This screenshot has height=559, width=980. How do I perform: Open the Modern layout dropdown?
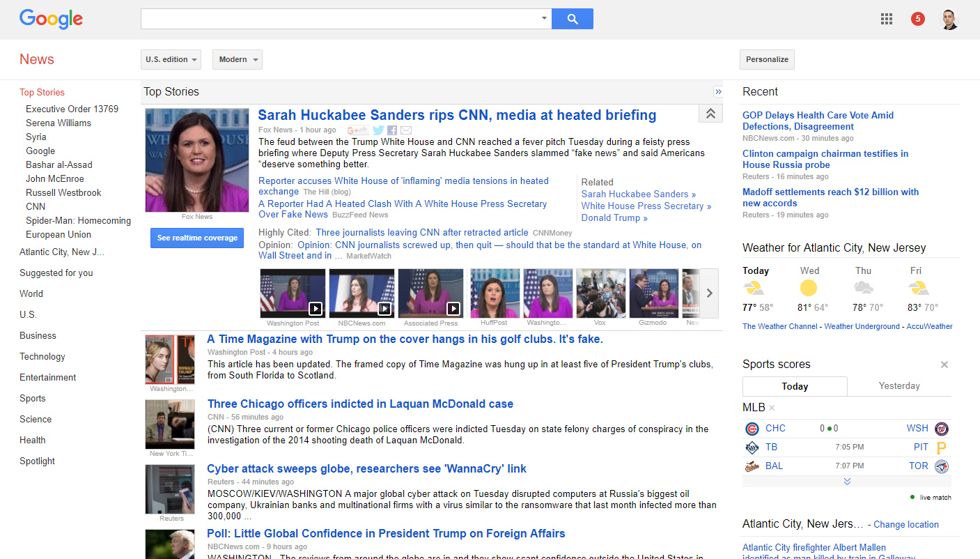[238, 60]
